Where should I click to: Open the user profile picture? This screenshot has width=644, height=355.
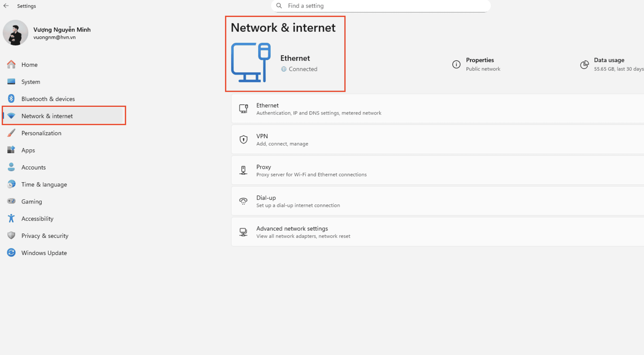tap(16, 33)
